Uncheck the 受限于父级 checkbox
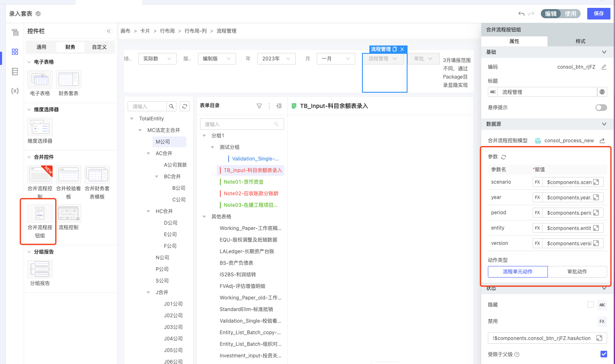Image resolution: width=615 pixels, height=364 pixels. coord(604,354)
